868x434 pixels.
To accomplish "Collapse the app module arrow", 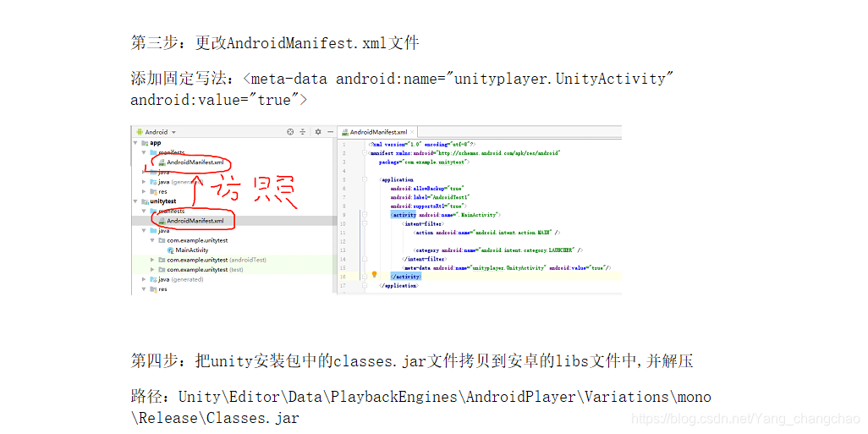I will [136, 143].
